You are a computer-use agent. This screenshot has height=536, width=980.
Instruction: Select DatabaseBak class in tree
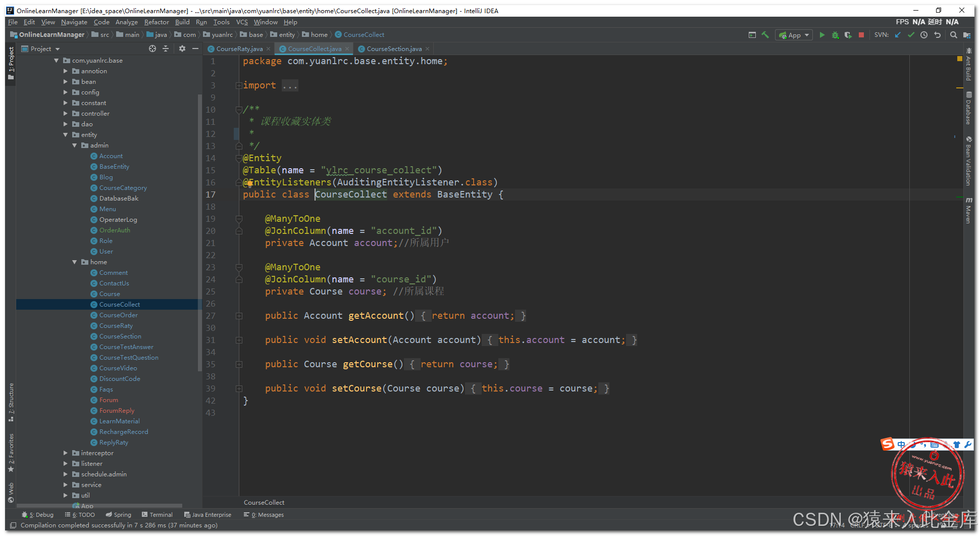[x=119, y=199]
